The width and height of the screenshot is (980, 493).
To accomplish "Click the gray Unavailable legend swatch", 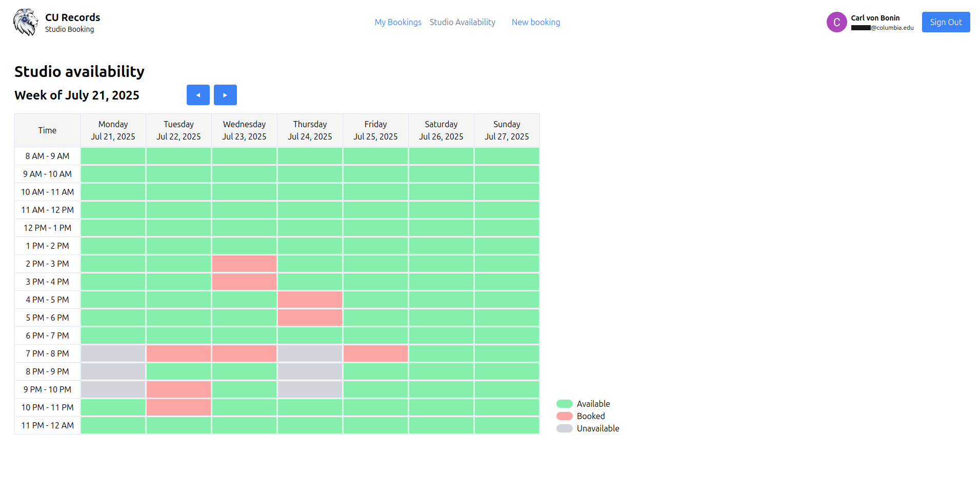I will coord(564,428).
